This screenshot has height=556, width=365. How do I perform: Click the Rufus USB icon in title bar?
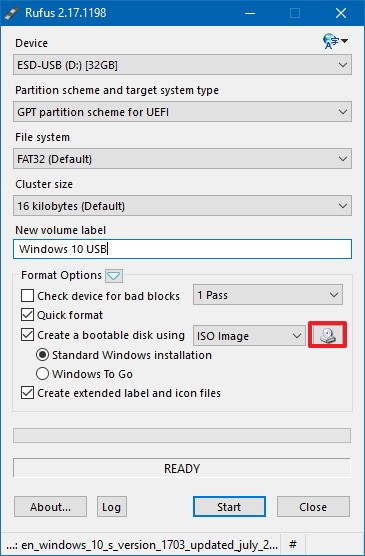point(11,13)
